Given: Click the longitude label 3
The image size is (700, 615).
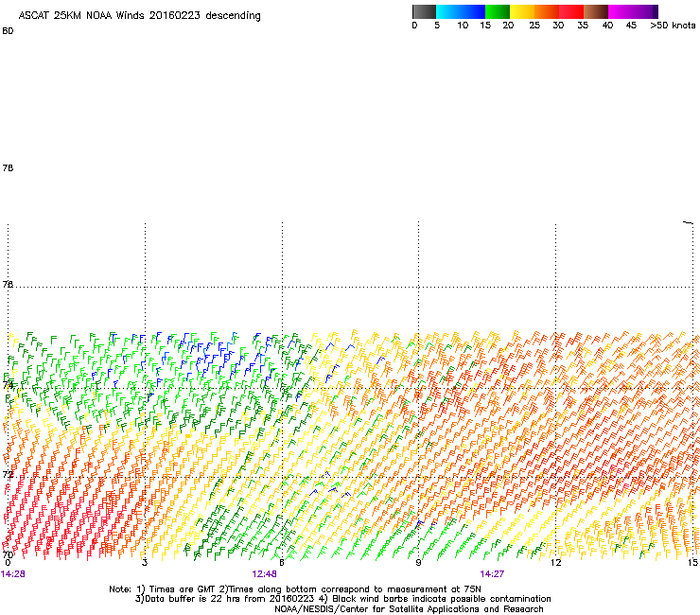Looking at the screenshot, I should pyautogui.click(x=145, y=562).
